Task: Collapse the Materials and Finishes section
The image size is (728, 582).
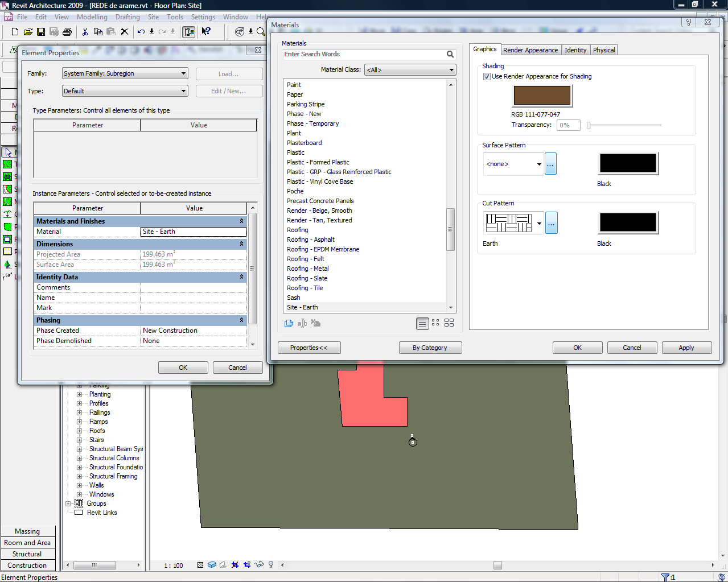Action: point(241,221)
